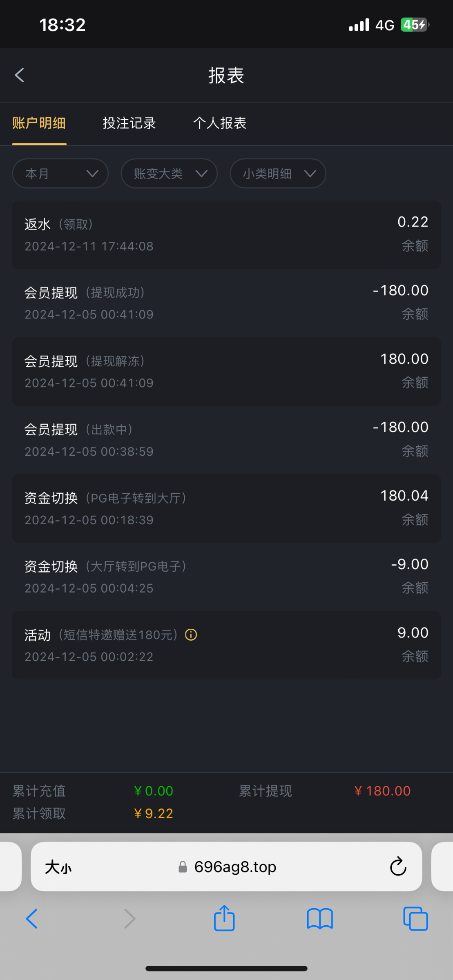453x980 pixels.
Task: Open the 小类明细 filter dropdown
Action: point(278,174)
